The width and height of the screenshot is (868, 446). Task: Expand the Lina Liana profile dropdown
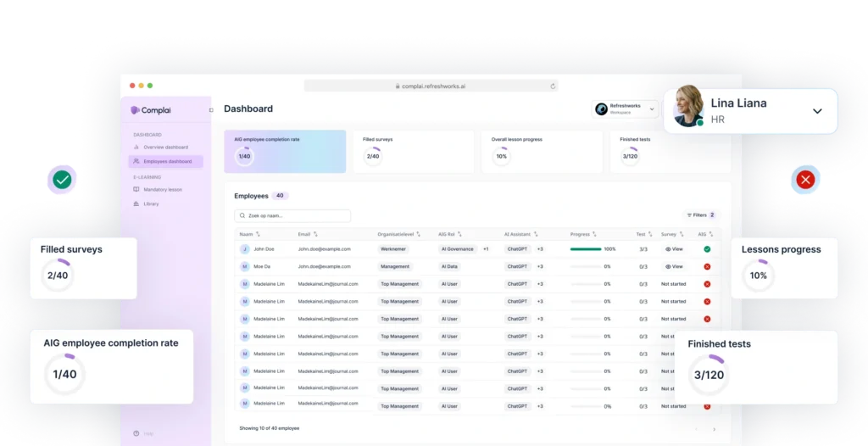point(817,111)
